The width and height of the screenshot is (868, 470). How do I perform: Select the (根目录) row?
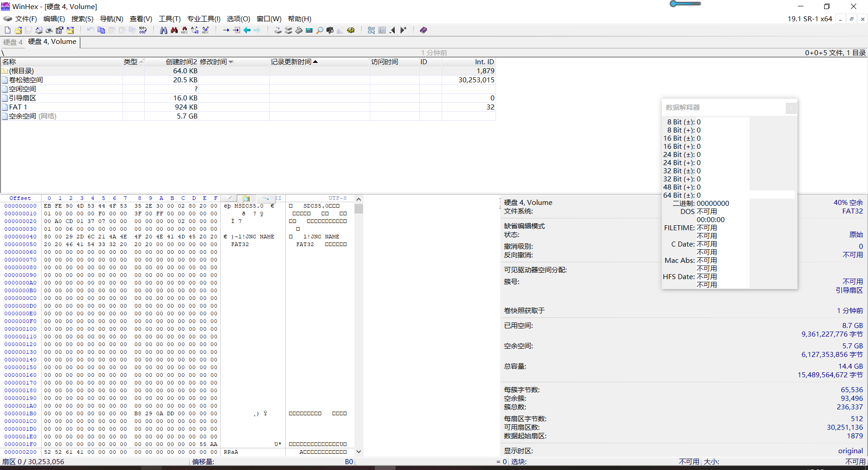pyautogui.click(x=248, y=71)
